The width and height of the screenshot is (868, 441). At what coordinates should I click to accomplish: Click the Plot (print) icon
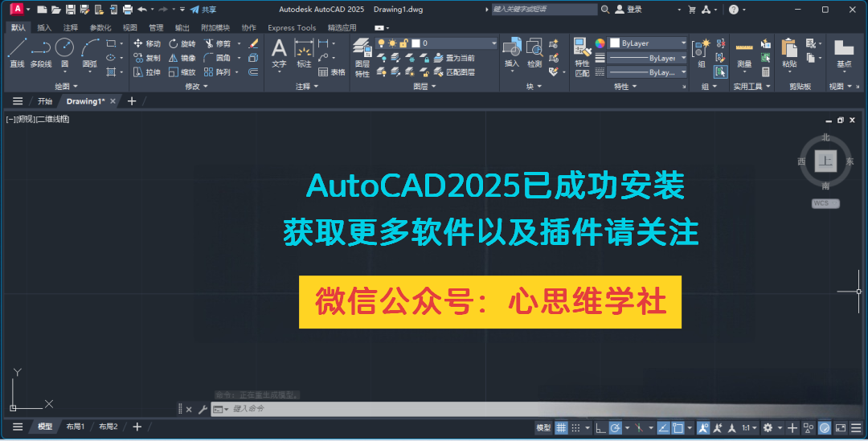tap(128, 10)
